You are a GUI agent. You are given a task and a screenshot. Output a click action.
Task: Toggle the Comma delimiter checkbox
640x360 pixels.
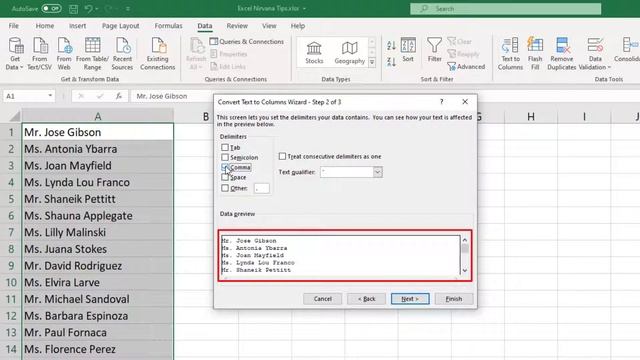[x=225, y=167]
